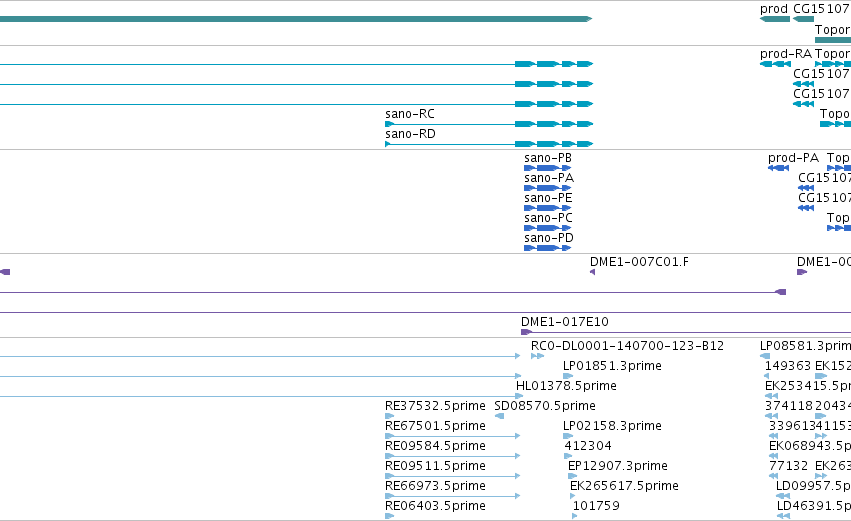This screenshot has width=851, height=521.
Task: Click the RE37532.5prime EST label
Action: coord(435,406)
